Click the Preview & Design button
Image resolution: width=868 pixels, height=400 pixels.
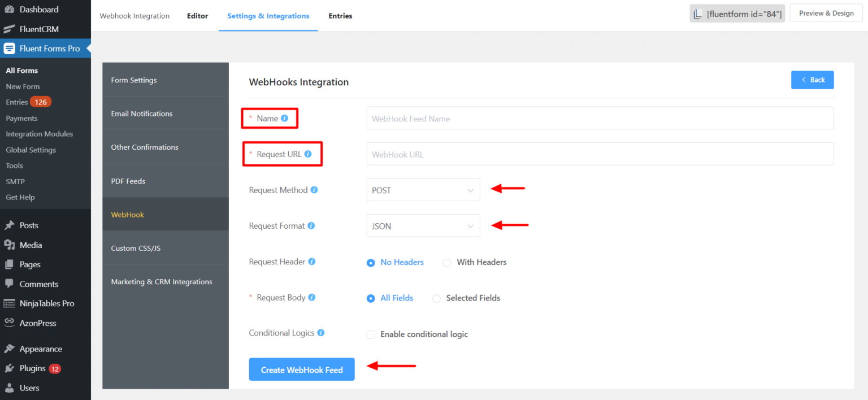coord(826,12)
